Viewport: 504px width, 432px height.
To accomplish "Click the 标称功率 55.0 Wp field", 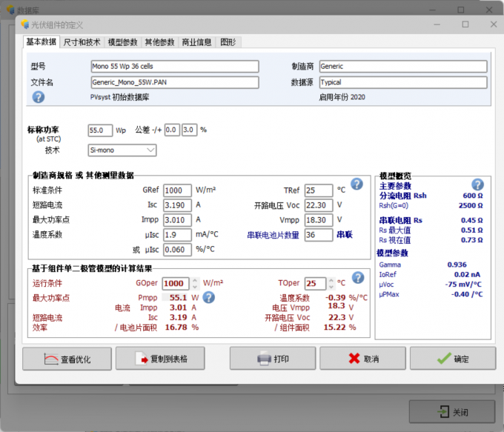I will 100,130.
